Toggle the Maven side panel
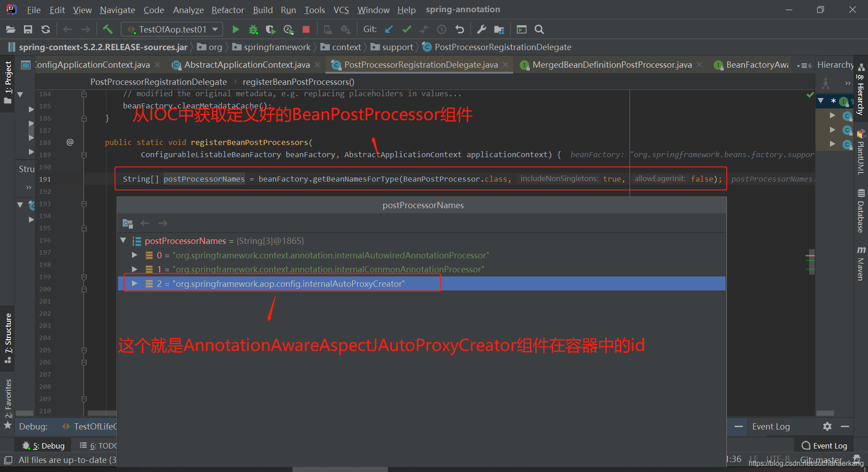Image resolution: width=868 pixels, height=472 pixels. click(x=861, y=263)
